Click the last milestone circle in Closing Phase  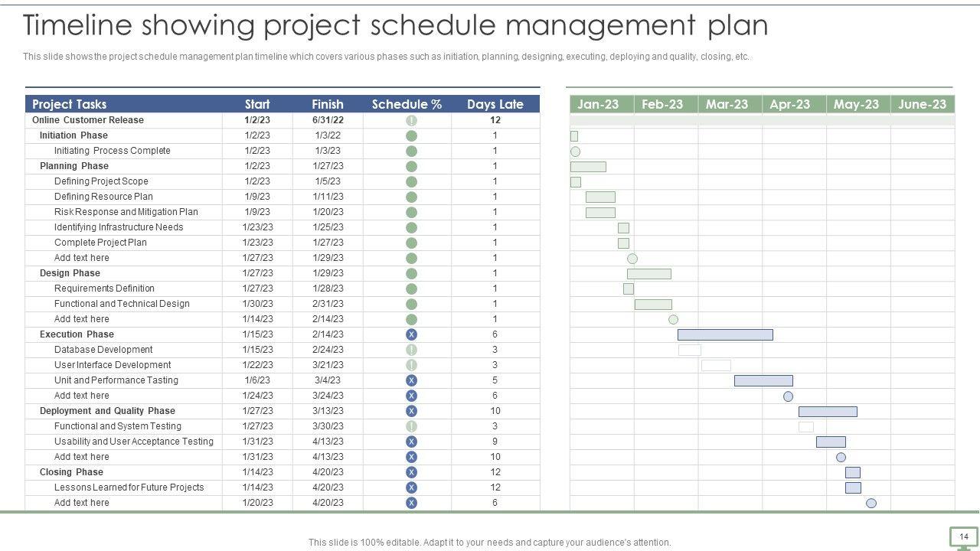click(x=871, y=503)
